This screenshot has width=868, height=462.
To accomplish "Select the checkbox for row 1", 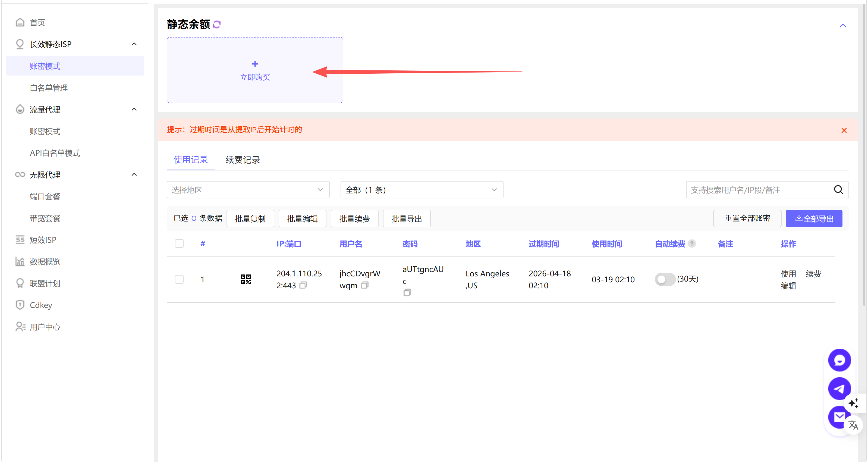I will click(179, 279).
